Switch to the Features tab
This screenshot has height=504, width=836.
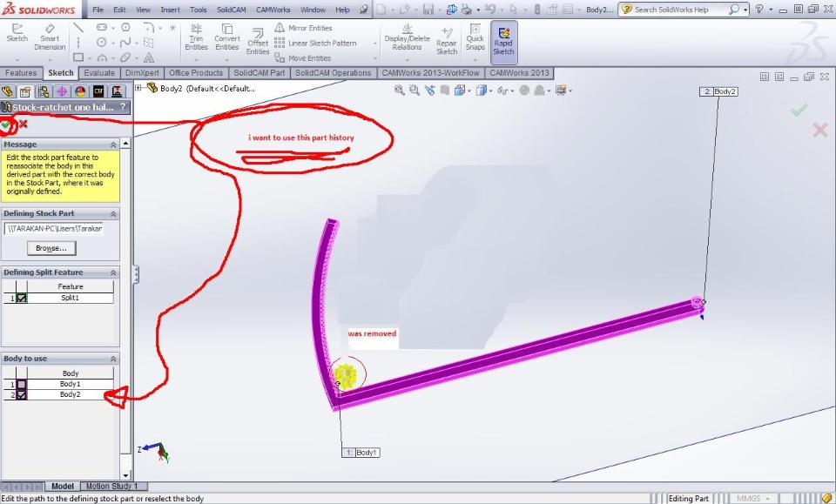click(x=21, y=73)
